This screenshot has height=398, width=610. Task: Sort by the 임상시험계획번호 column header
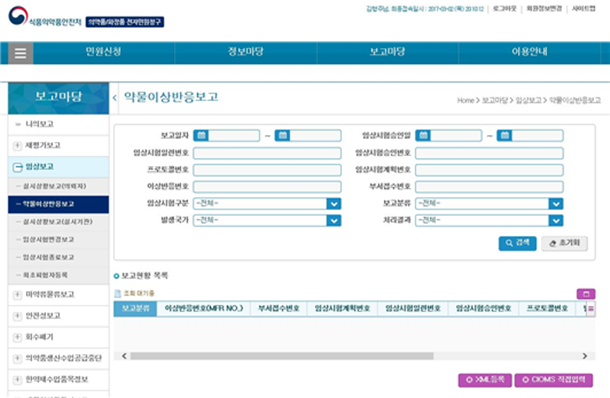(342, 309)
